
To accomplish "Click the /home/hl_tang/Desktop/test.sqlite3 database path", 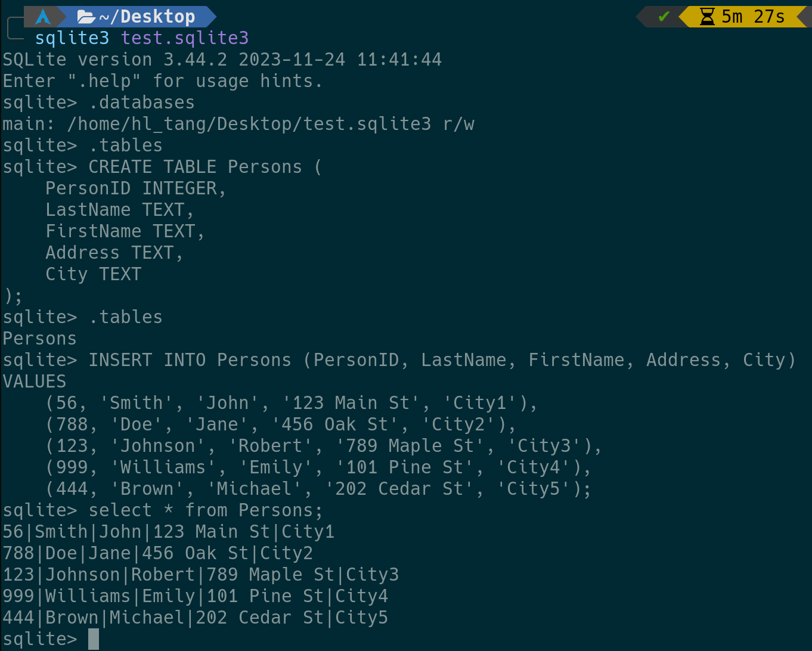I will [x=249, y=124].
